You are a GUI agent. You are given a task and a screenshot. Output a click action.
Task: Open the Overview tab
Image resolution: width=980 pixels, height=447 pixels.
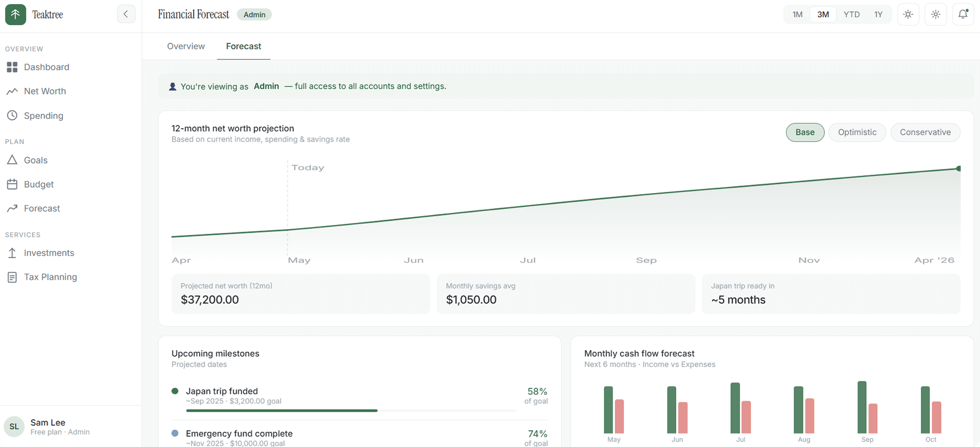coord(186,46)
